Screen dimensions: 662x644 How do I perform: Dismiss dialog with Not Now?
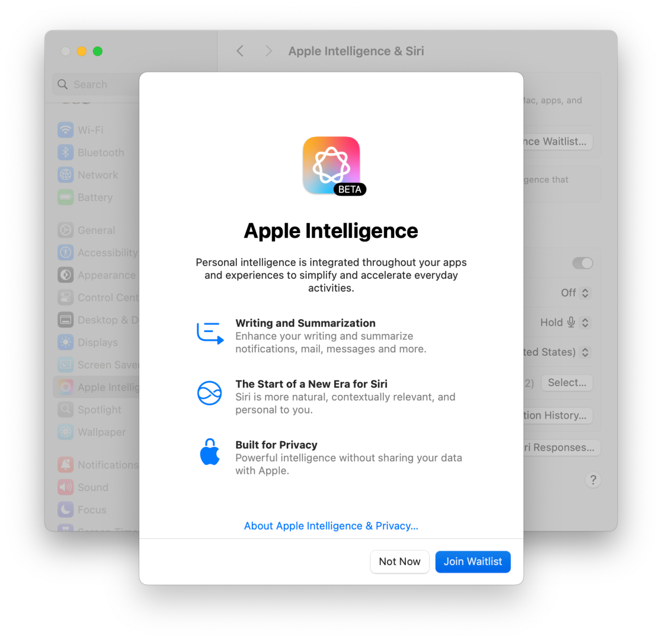coord(399,561)
